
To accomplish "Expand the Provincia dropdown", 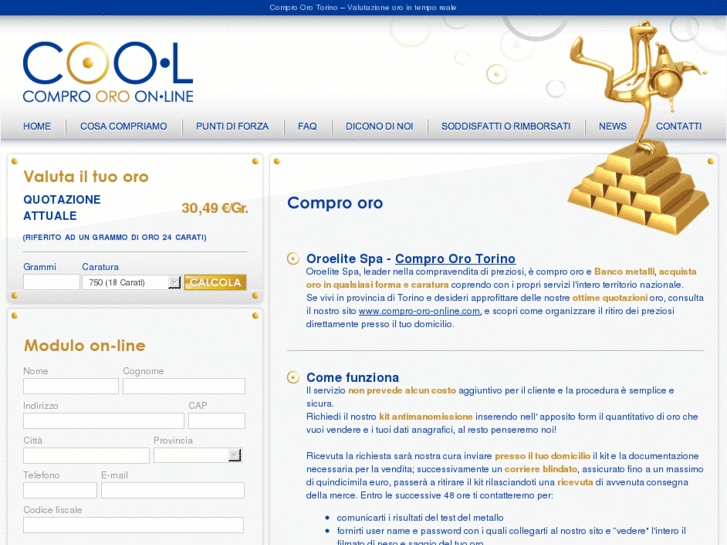I will pos(198,455).
